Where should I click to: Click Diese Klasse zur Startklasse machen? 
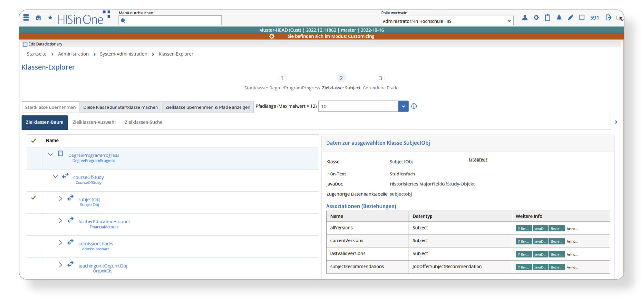tap(120, 107)
